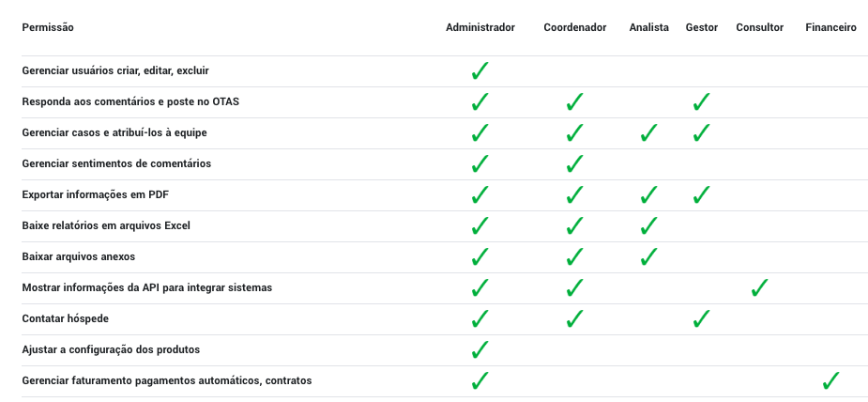This screenshot has width=868, height=402.
Task: Click Consultor checkmark in Mostrar informações da API row
Action: (759, 288)
